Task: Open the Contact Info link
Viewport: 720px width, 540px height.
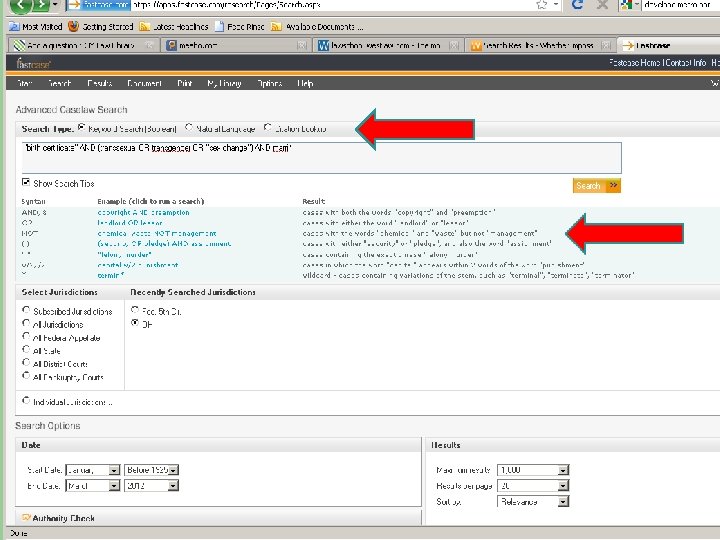Action: [686, 62]
